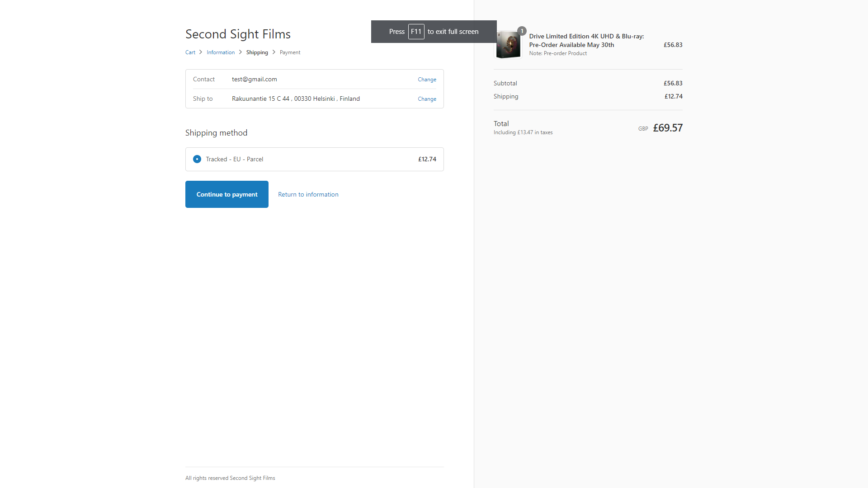Click the Continue to payment button
This screenshot has height=488, width=868.
click(227, 194)
